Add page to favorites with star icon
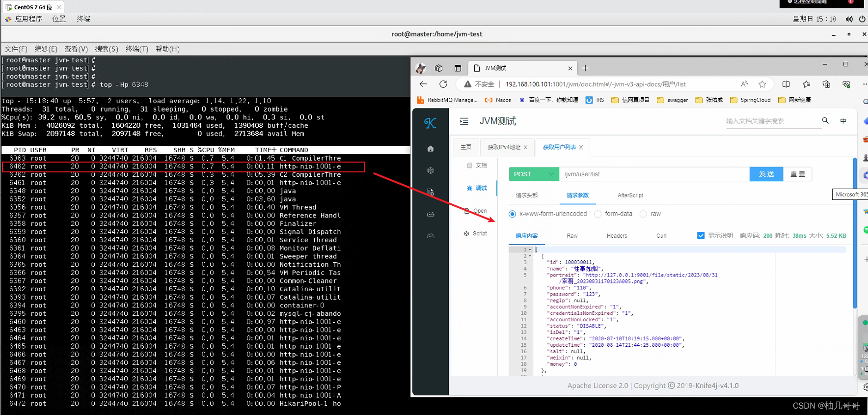The height and width of the screenshot is (415, 868). pyautogui.click(x=762, y=84)
